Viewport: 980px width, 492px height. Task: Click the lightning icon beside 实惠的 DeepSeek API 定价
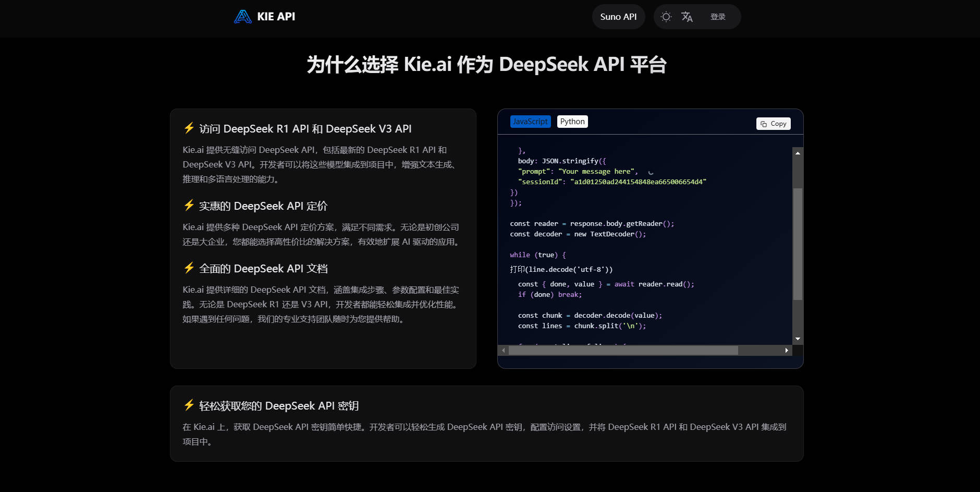pos(189,205)
